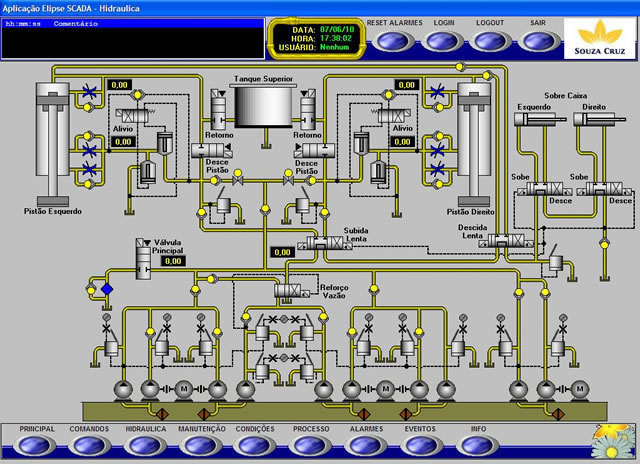Select the right Sobe/Desce directional valve
Image resolution: width=640 pixels, height=464 pixels.
coord(604,189)
